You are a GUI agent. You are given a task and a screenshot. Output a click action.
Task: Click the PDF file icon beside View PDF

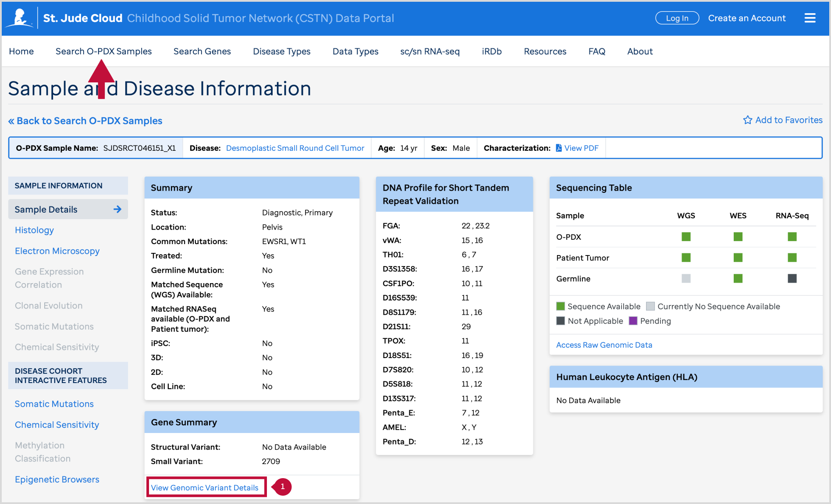[559, 148]
